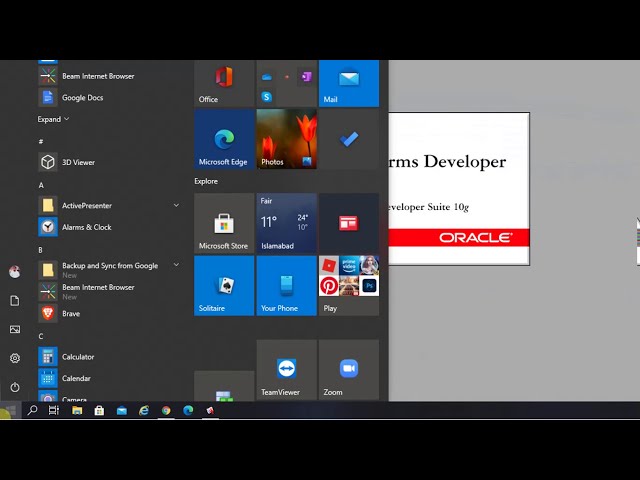Open the Mail tile

[349, 84]
